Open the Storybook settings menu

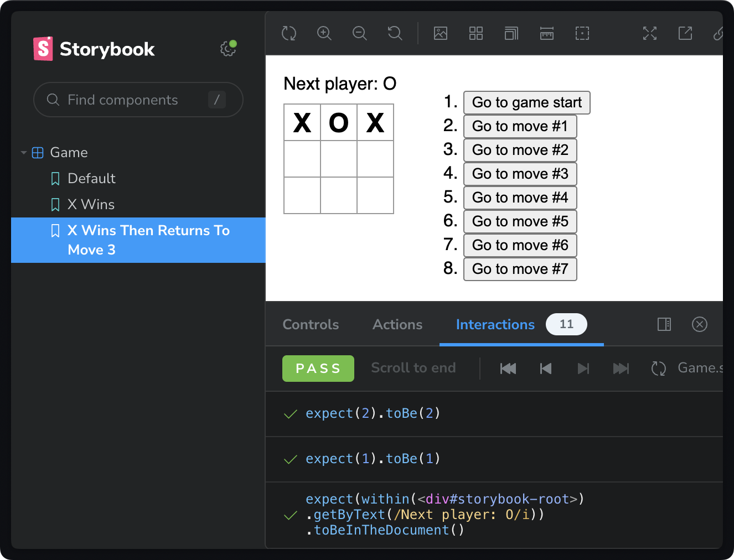click(228, 49)
